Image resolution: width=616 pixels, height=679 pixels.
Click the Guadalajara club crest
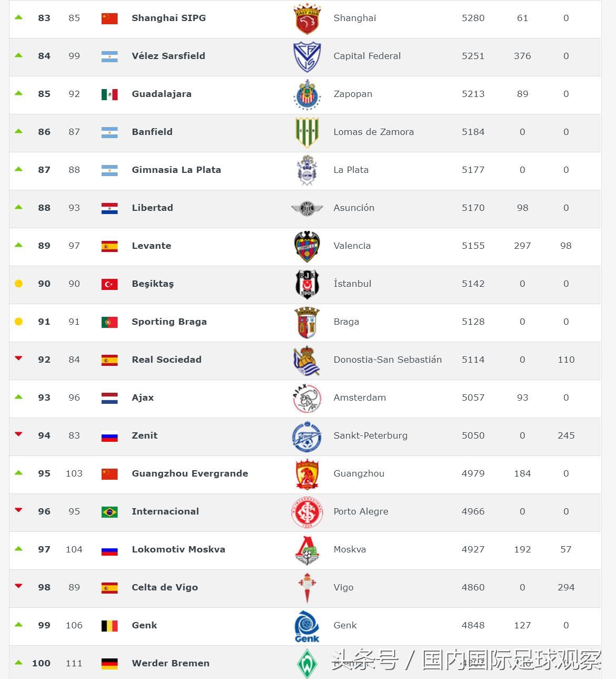(x=307, y=94)
